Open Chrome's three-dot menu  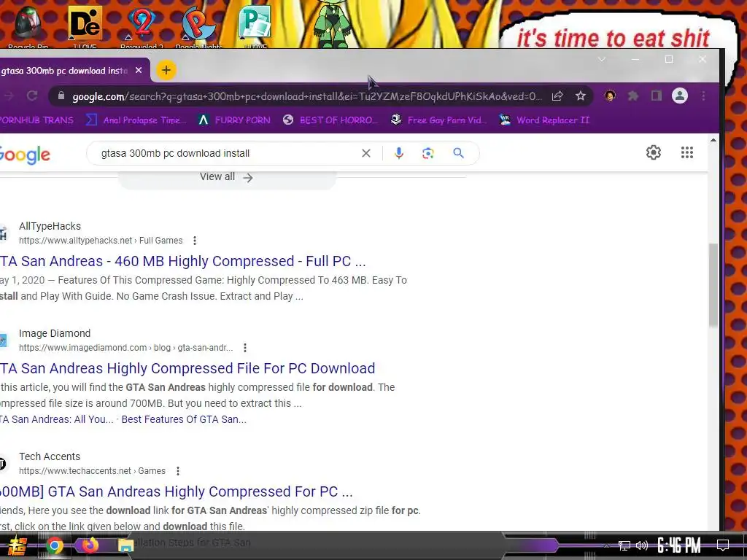[704, 96]
